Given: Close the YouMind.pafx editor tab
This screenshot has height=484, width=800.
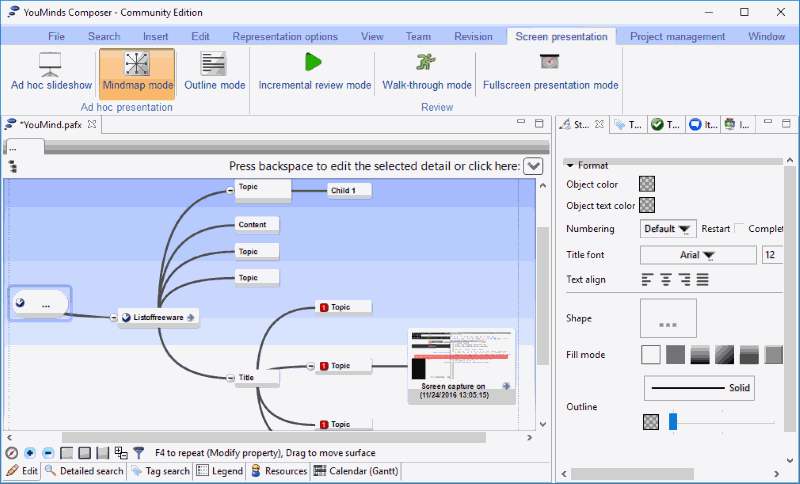Looking at the screenshot, I should (x=92, y=124).
